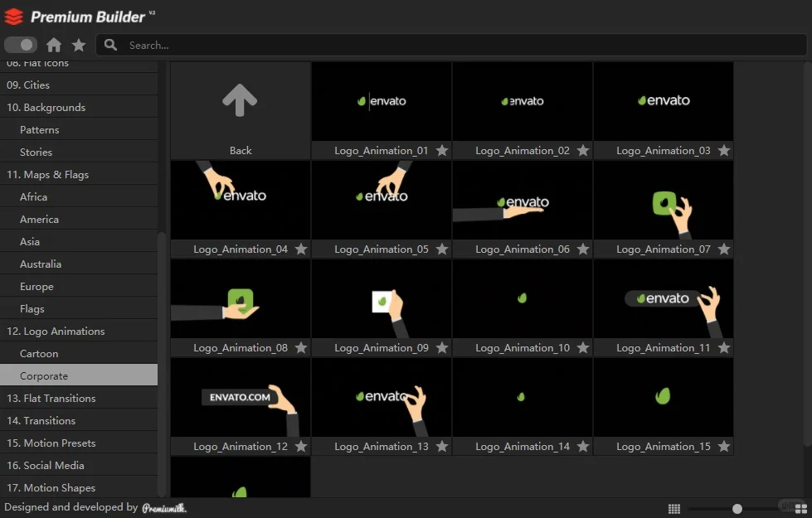Open favorites with the toolbar star icon

click(79, 45)
